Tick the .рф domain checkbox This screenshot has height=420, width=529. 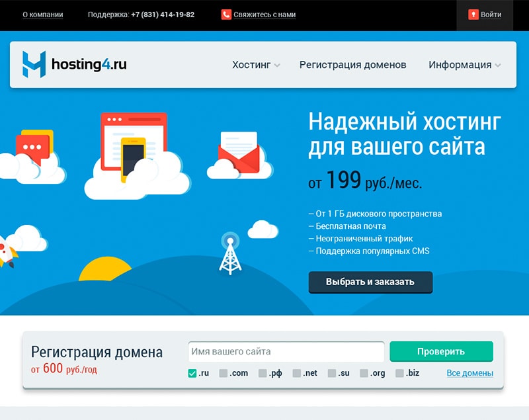click(x=263, y=373)
